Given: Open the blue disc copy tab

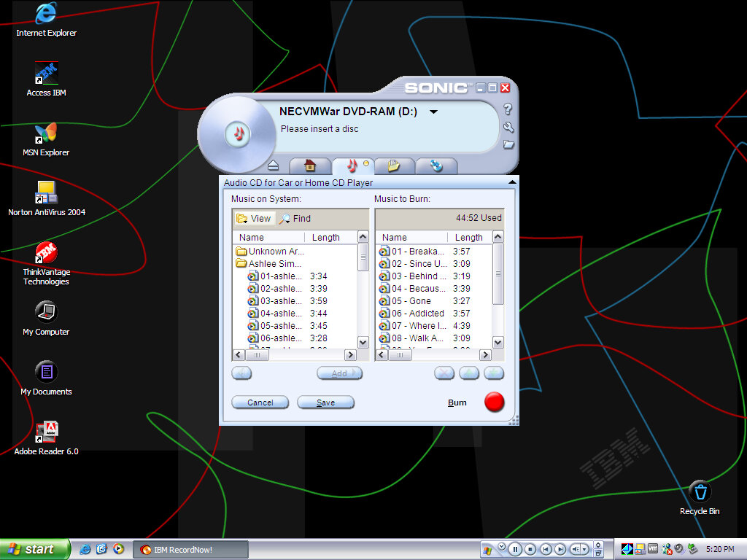Looking at the screenshot, I should coord(436,166).
